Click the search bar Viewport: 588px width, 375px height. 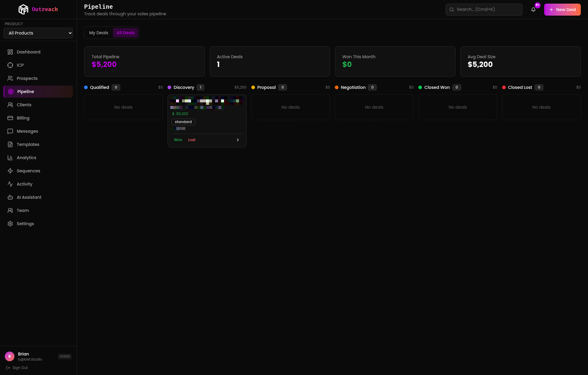[484, 9]
